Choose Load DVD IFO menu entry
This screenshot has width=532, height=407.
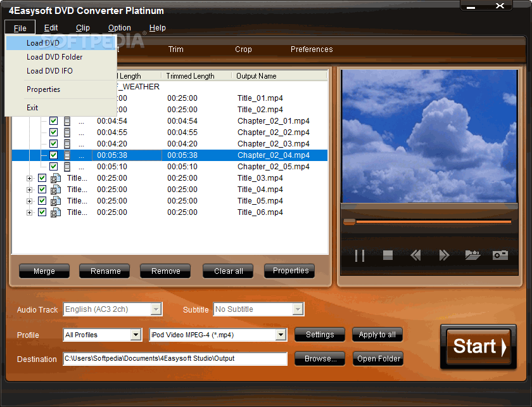61,70
